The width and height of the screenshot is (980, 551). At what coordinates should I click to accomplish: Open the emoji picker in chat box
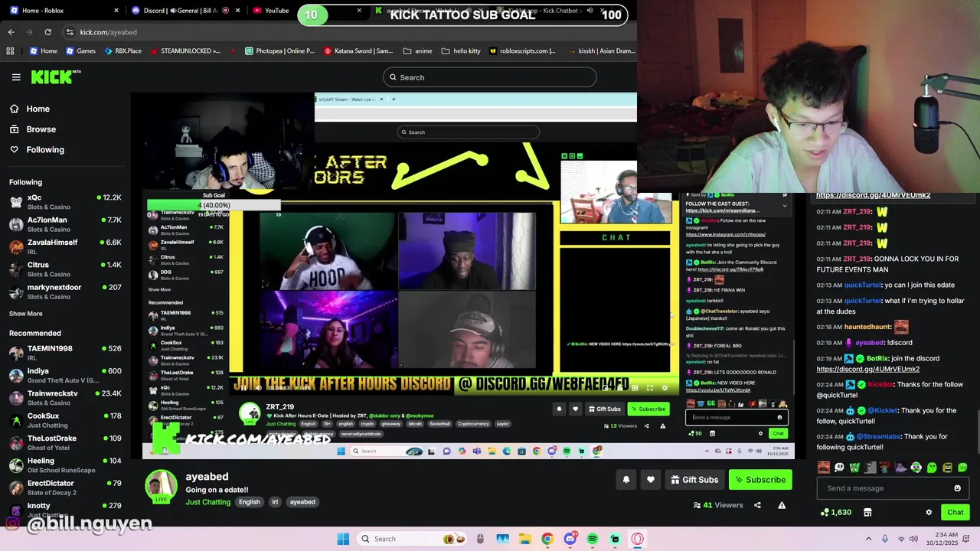957,488
